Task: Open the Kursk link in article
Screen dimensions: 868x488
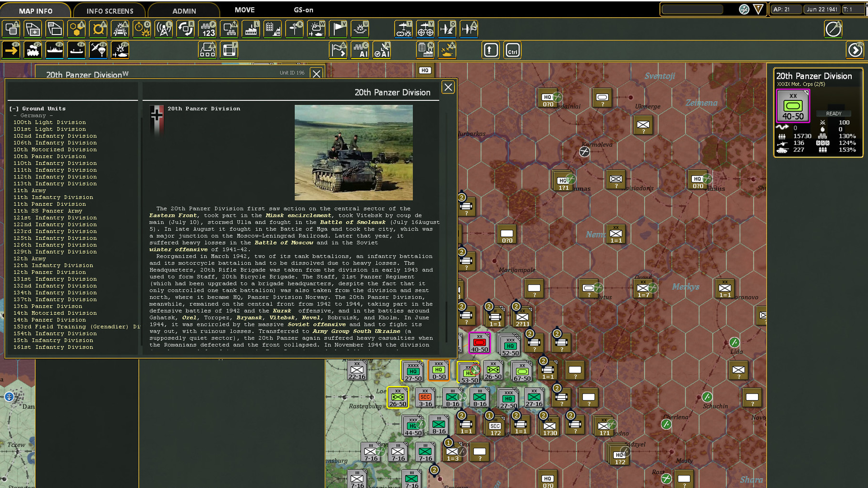Action: (x=282, y=311)
